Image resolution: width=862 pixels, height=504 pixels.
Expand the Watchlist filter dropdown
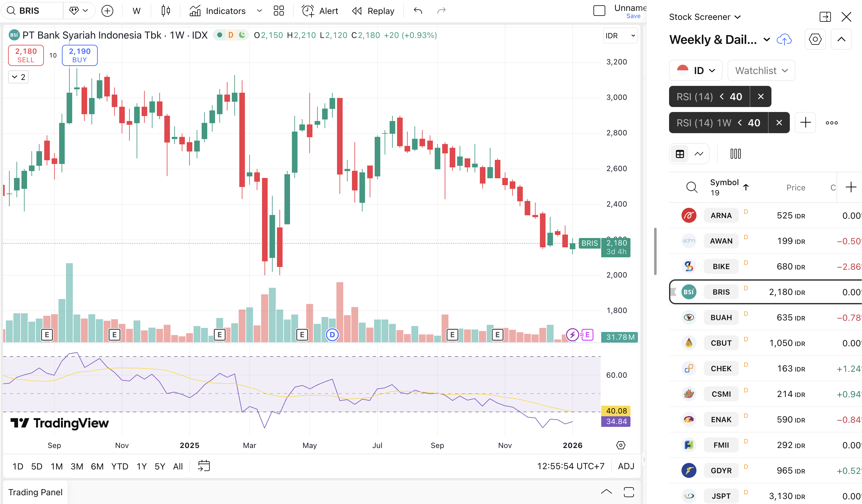pos(761,70)
